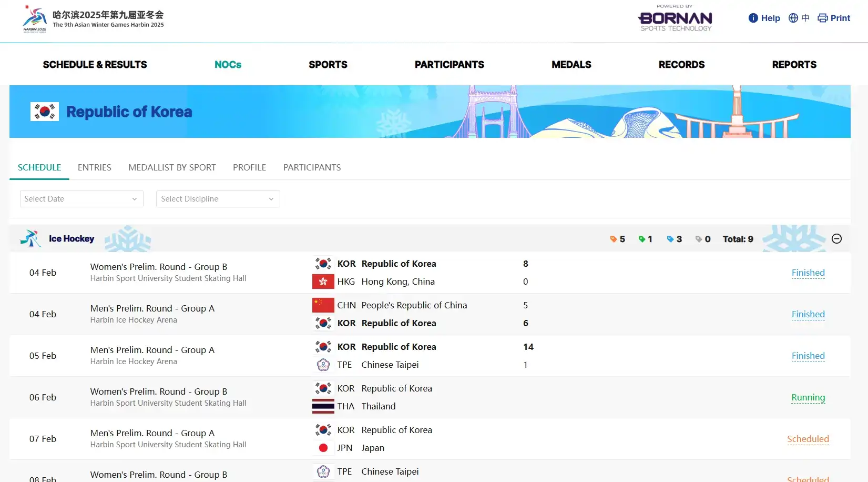Open Finished result for China vs Korea
The height and width of the screenshot is (482, 868).
808,314
